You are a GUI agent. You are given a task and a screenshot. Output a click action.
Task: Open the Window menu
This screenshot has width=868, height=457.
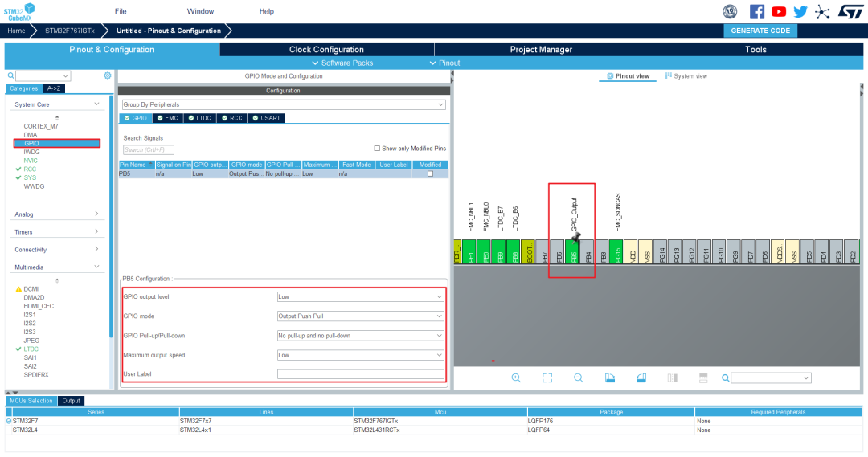click(200, 11)
